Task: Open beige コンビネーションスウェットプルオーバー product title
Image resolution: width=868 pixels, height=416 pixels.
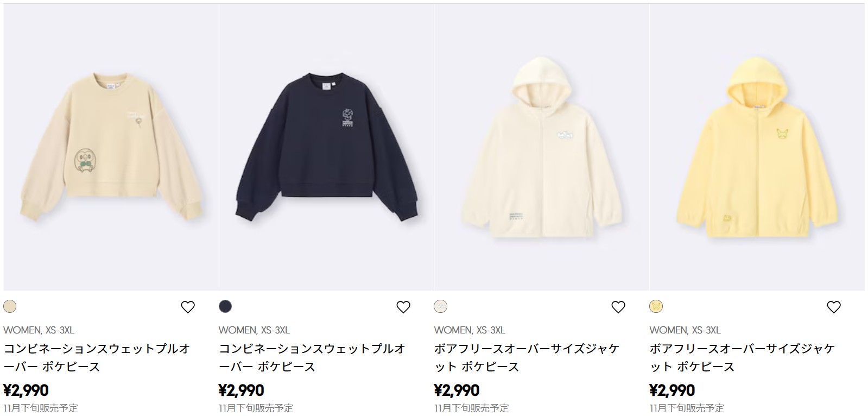Action: (x=97, y=357)
